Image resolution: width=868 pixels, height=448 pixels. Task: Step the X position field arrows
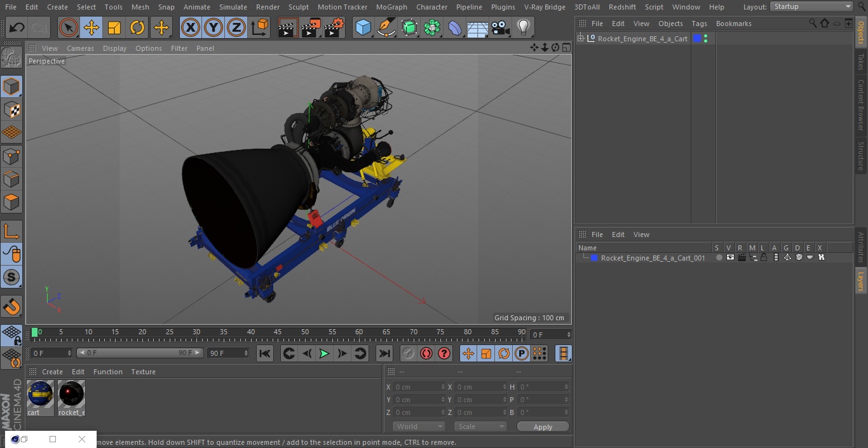pyautogui.click(x=443, y=387)
